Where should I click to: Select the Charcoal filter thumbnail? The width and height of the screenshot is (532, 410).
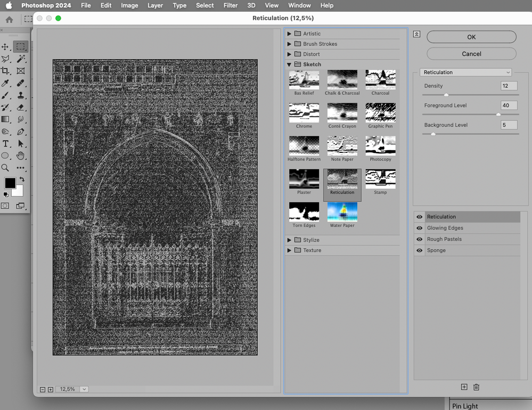pyautogui.click(x=380, y=79)
